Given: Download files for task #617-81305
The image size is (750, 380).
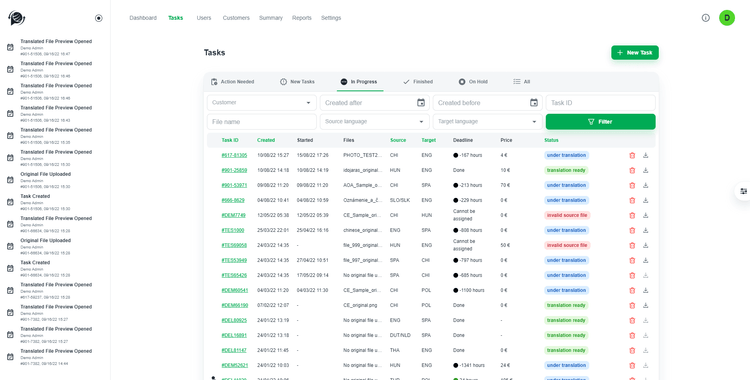Looking at the screenshot, I should (645, 156).
